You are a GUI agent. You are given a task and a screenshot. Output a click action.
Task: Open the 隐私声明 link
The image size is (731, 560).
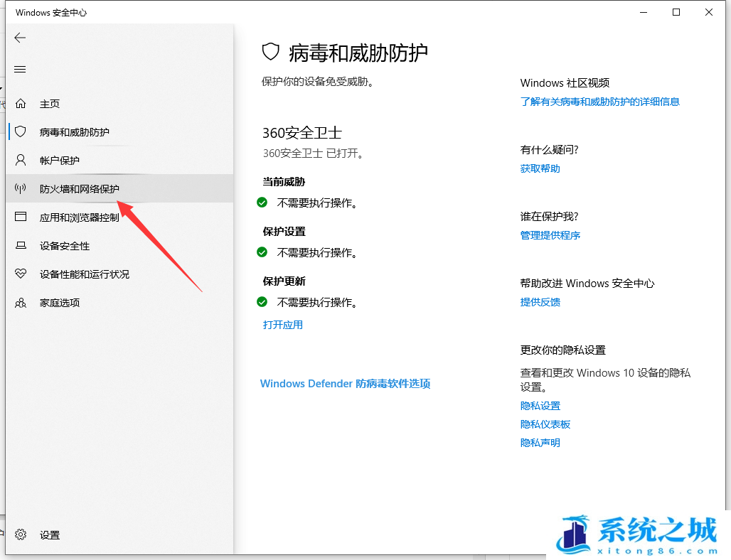coord(540,443)
